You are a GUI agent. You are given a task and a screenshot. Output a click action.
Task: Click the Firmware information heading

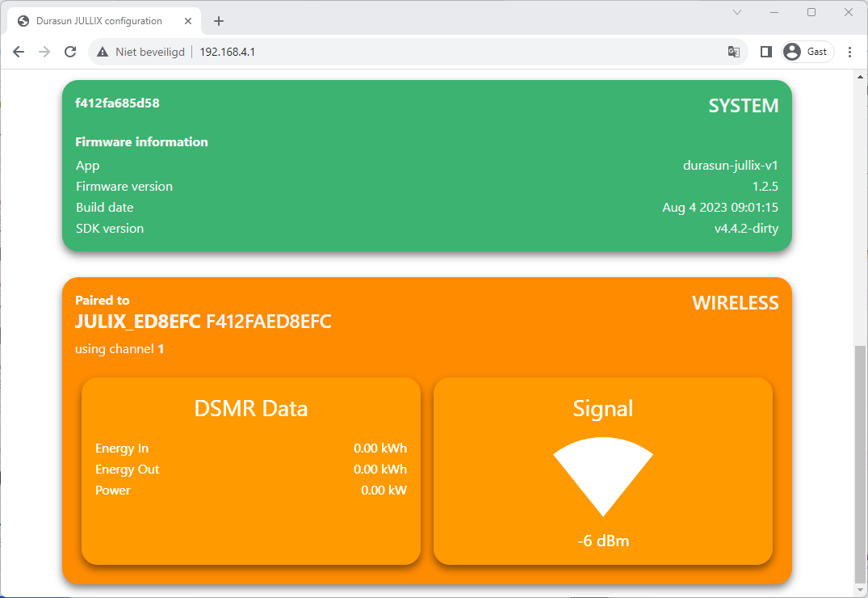pyautogui.click(x=142, y=142)
